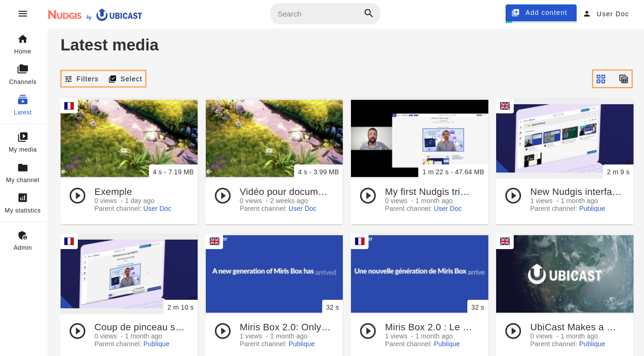This screenshot has width=644, height=356.
Task: Click UK flag on New Nudgis interfa… card
Action: 505,106
